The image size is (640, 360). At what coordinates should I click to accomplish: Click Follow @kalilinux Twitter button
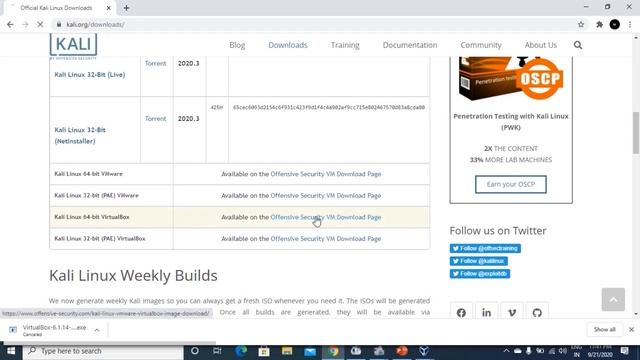pyautogui.click(x=479, y=261)
